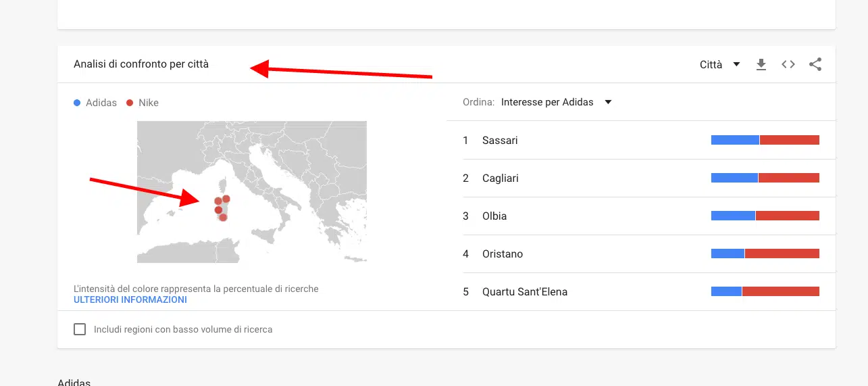The width and height of the screenshot is (868, 386).
Task: Click the blue Adidas legend dot
Action: point(77,103)
